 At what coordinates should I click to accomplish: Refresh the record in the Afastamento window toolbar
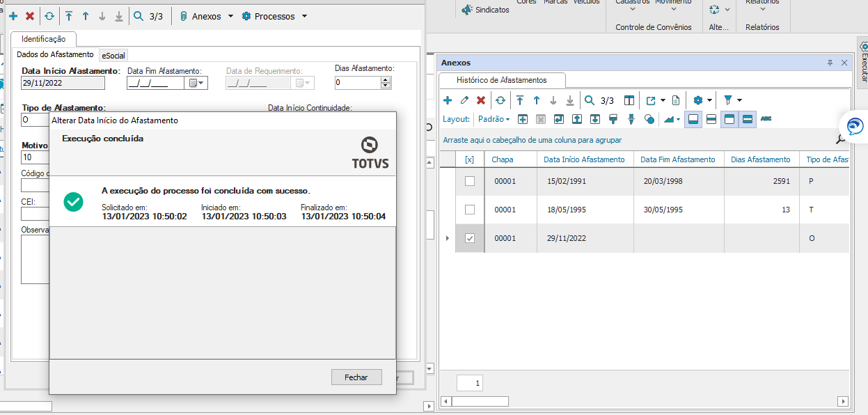click(x=49, y=16)
